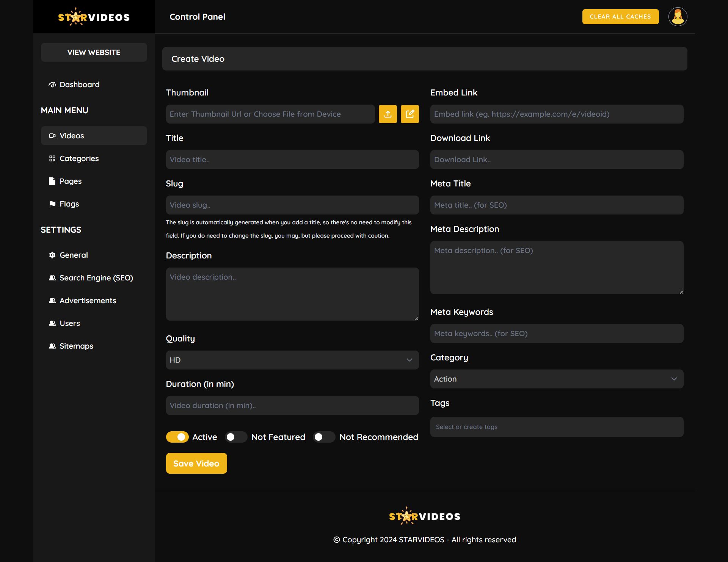This screenshot has width=728, height=562.
Task: Click the thumbnail edit pencil icon button
Action: coord(409,114)
